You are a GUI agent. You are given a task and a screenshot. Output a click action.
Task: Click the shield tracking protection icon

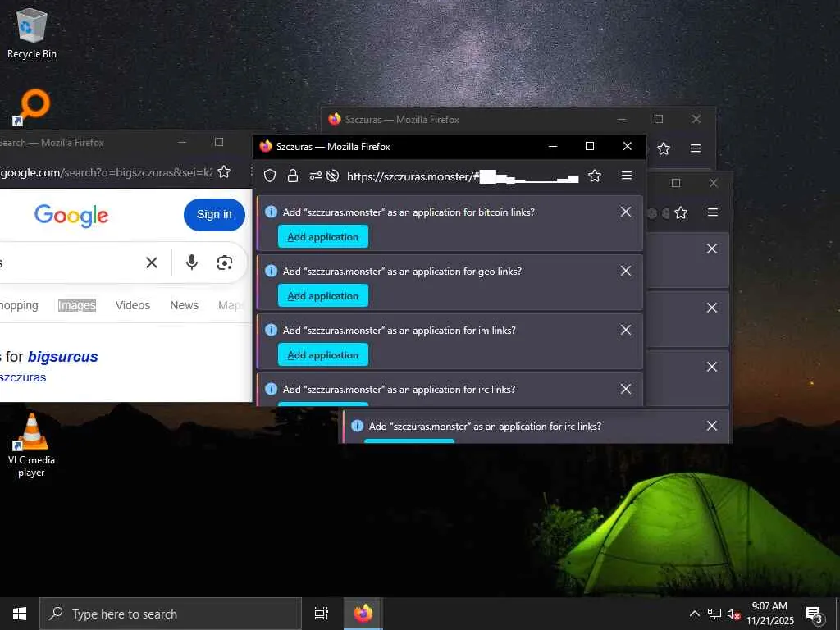click(270, 176)
